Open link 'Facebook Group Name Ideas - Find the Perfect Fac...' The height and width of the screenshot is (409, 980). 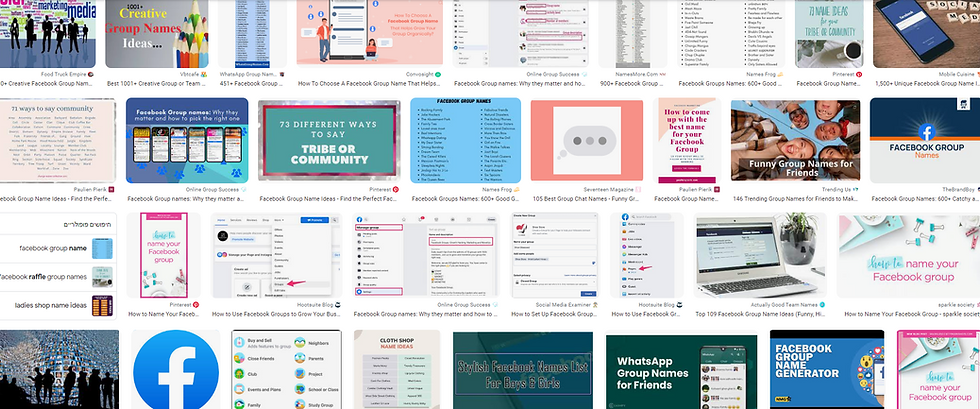pyautogui.click(x=329, y=199)
